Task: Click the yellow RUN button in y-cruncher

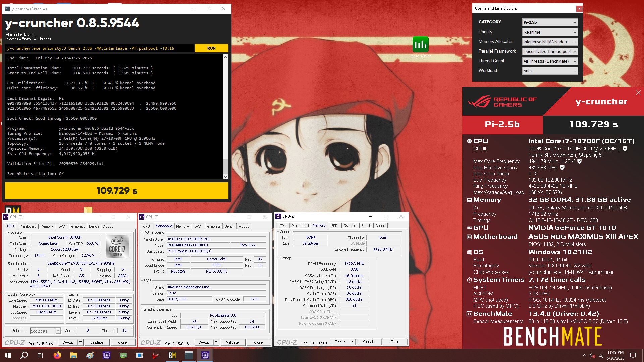Action: tap(211, 48)
